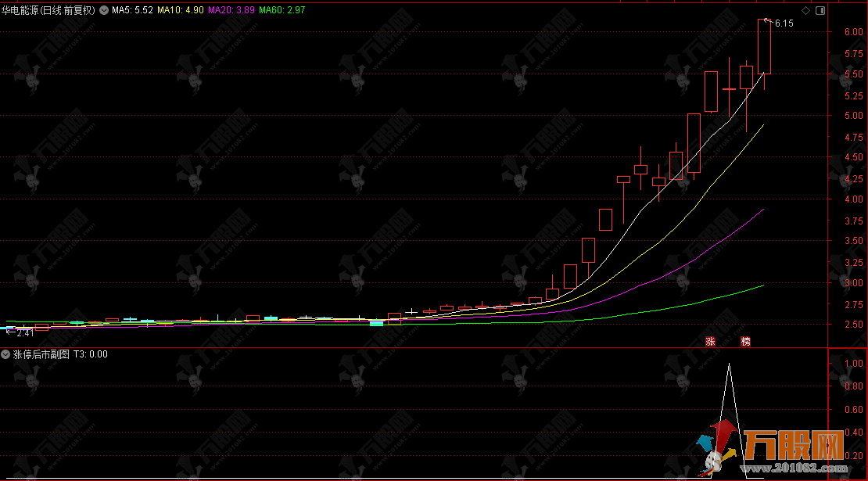The image size is (868, 481).
Task: Click the T3: 0.00 value label
Action: coord(91,354)
